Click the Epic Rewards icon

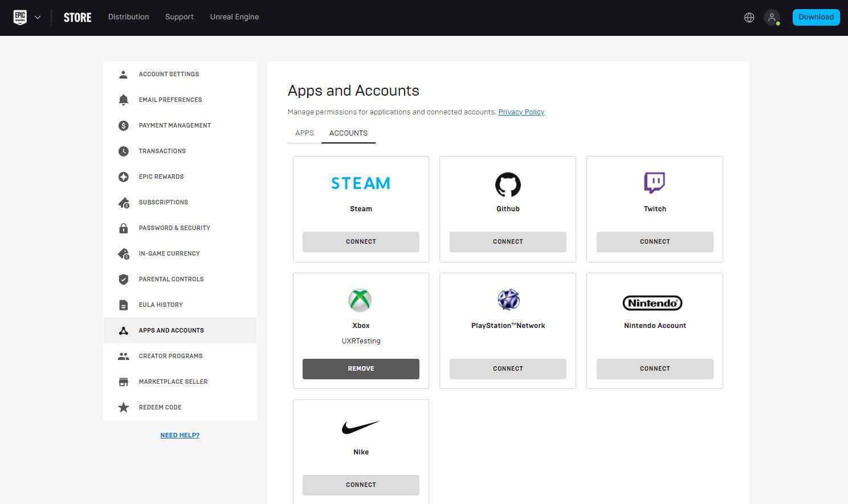pyautogui.click(x=123, y=177)
